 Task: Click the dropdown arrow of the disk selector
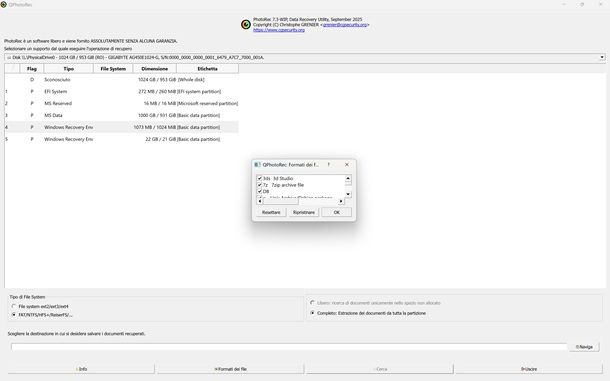click(602, 57)
